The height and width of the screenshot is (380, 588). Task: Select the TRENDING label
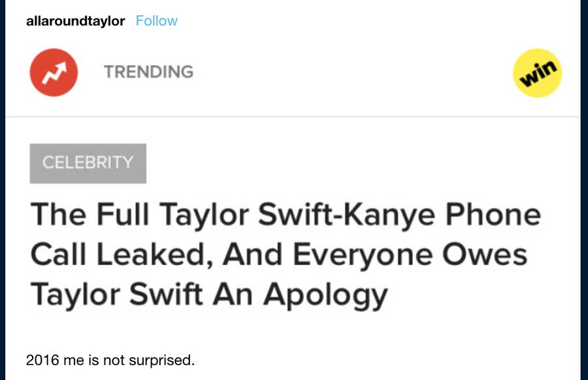coord(148,72)
